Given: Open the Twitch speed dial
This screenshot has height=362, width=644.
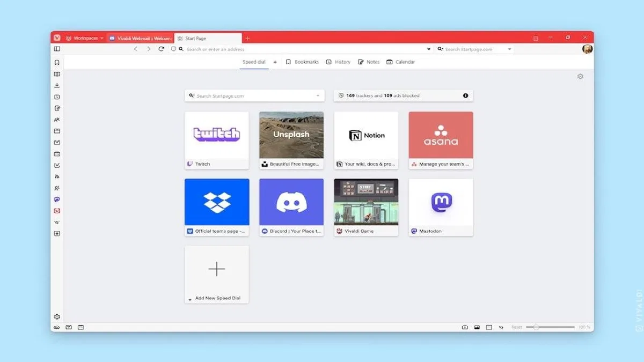Looking at the screenshot, I should pyautogui.click(x=217, y=140).
